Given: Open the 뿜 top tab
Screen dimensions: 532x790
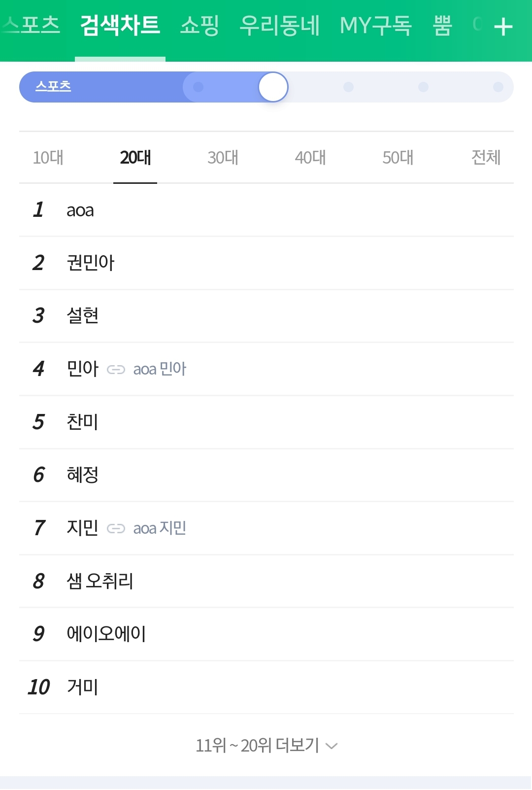Looking at the screenshot, I should [x=442, y=26].
